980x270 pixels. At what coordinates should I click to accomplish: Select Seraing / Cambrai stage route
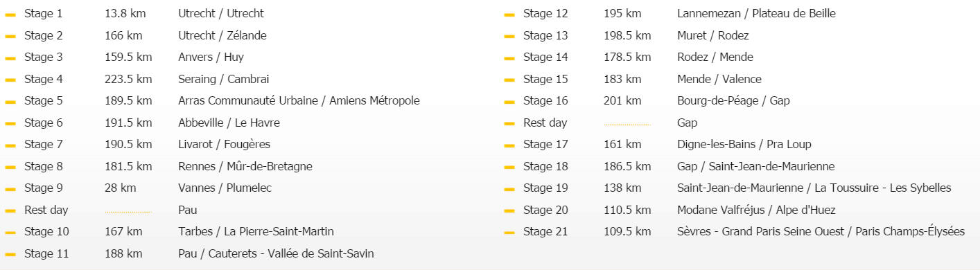223,79
